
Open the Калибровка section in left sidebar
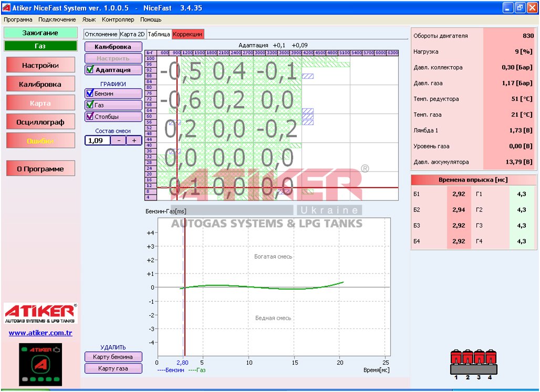tap(40, 84)
